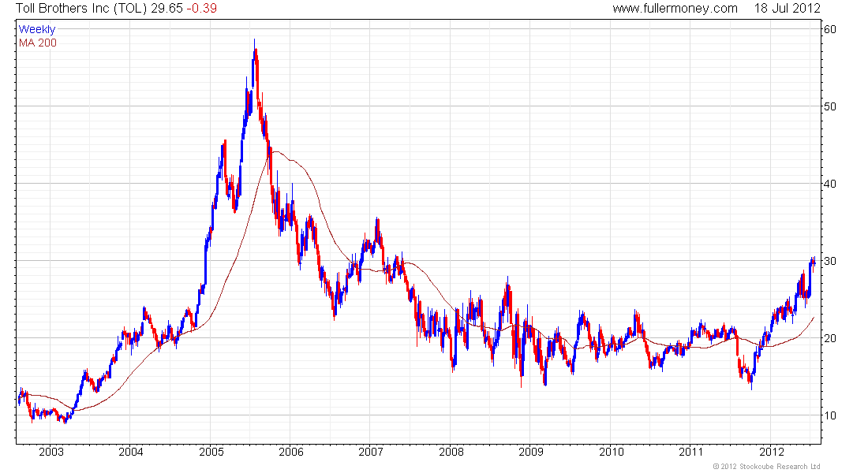Click the 50 price axis label

pyautogui.click(x=830, y=106)
